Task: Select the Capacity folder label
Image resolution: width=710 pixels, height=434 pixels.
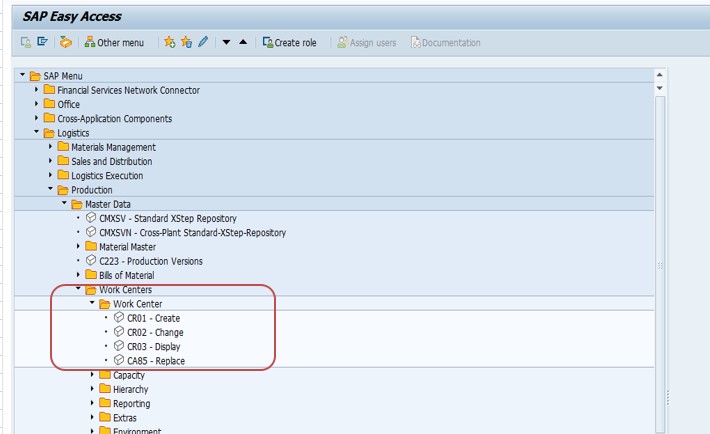Action: point(129,376)
